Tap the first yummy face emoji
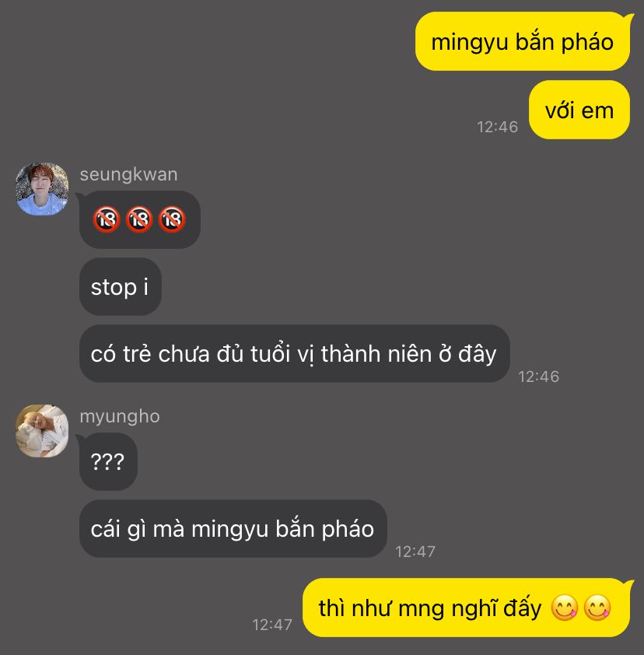Viewport: 644px width, 655px height. pyautogui.click(x=564, y=608)
